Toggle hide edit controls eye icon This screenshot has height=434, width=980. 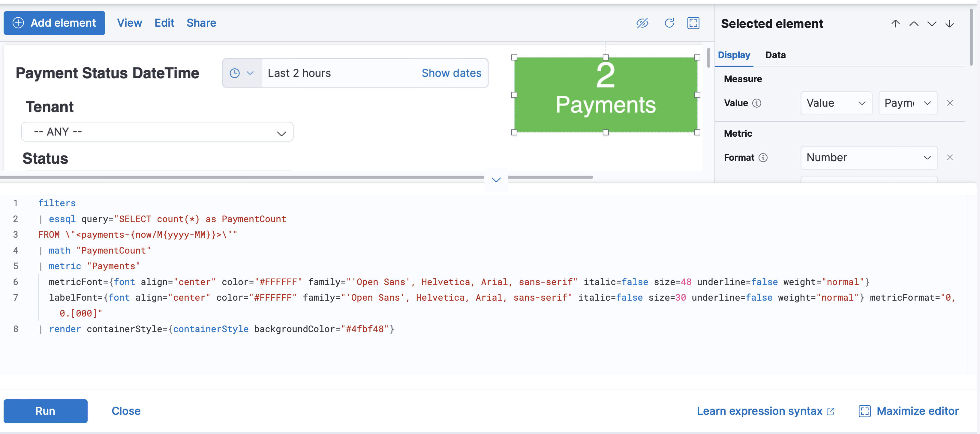[642, 23]
